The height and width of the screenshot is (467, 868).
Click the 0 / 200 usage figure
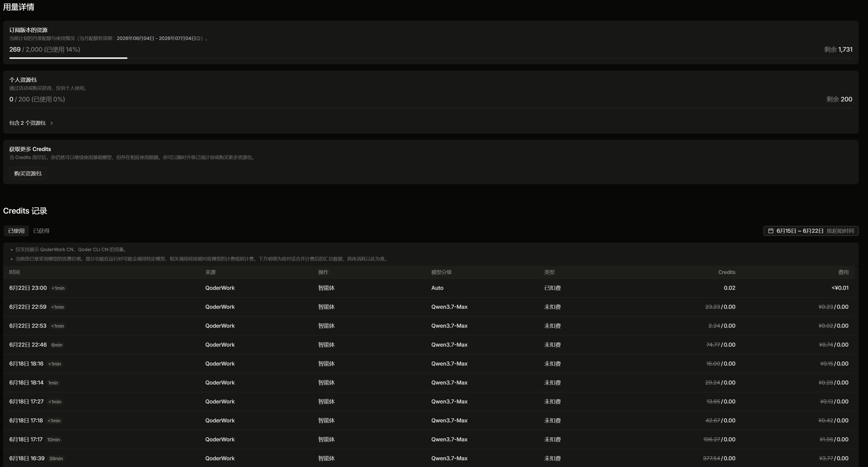[37, 99]
